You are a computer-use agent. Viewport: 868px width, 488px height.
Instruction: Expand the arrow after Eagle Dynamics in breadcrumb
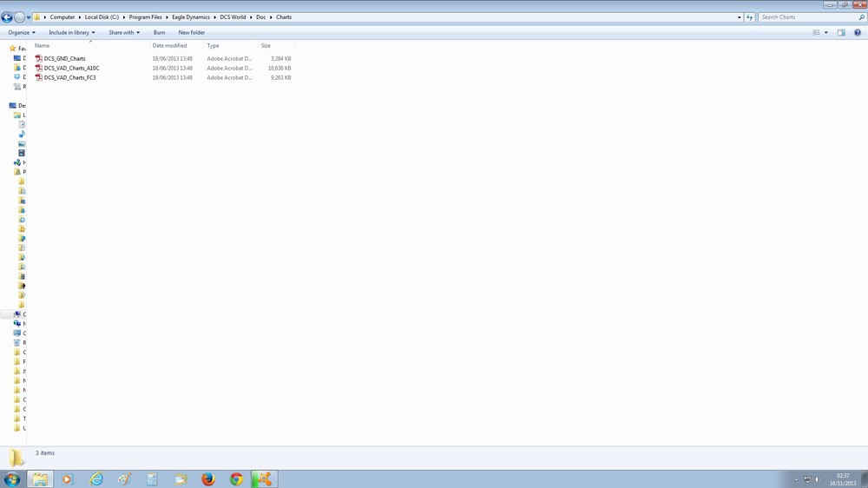[214, 17]
